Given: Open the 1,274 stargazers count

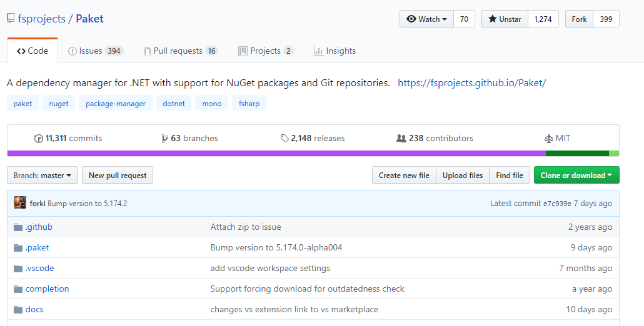Looking at the screenshot, I should point(543,19).
